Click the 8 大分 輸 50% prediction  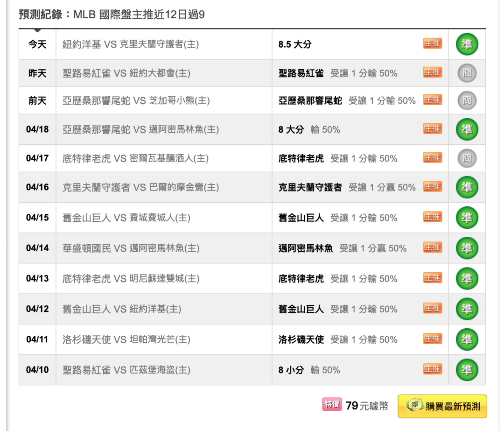(309, 130)
